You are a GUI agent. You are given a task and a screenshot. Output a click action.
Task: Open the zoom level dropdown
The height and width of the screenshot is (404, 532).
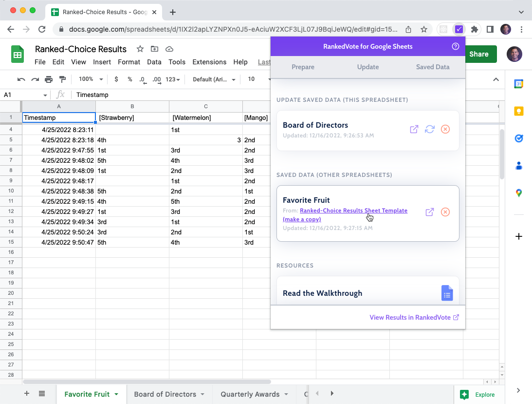[x=91, y=79]
